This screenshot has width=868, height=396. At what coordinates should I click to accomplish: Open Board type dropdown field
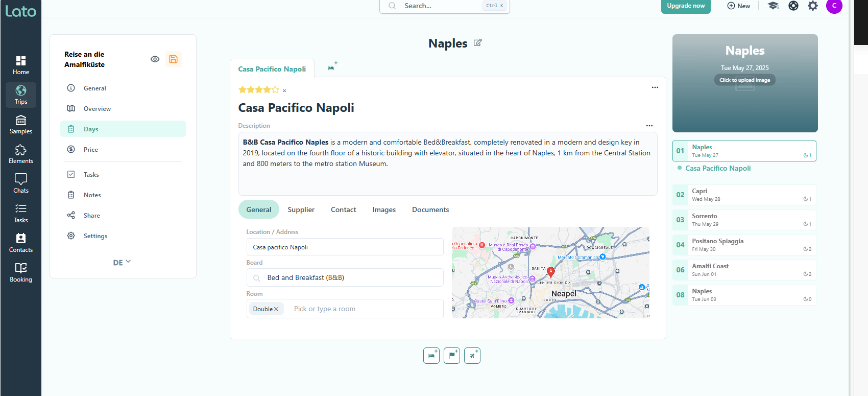(345, 278)
